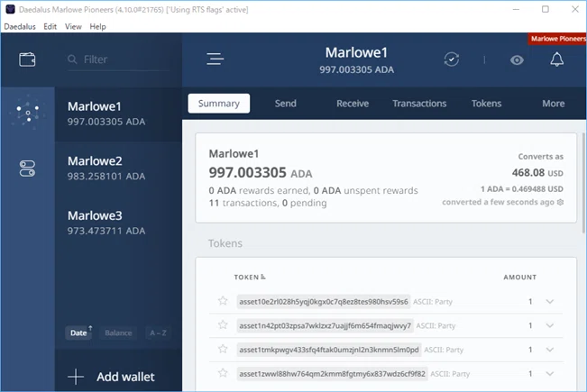This screenshot has height=392, width=587.
Task: Click the asset10e2rl028h5yqj0kgx0c7q8ez8tes980hsv59s6 fingerprint
Action: [x=324, y=302]
